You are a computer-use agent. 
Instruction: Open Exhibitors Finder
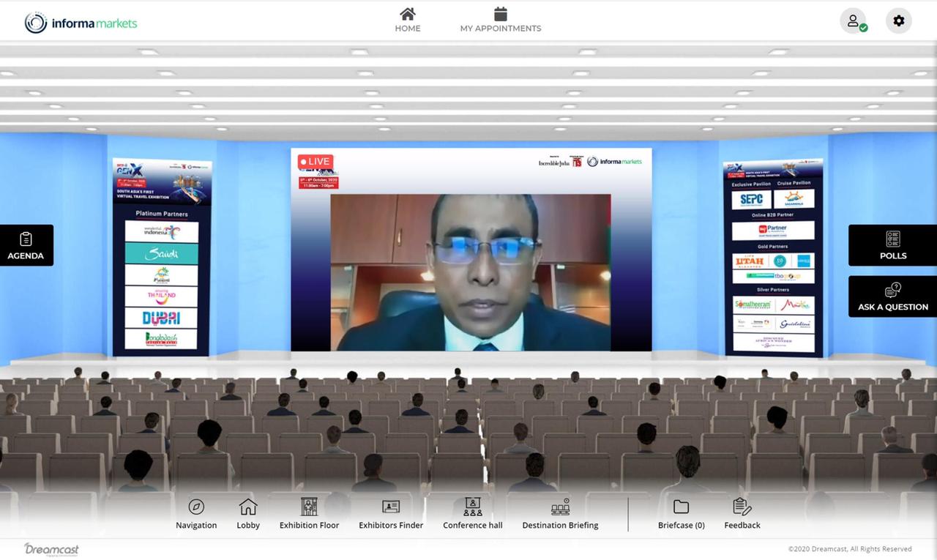click(x=391, y=513)
